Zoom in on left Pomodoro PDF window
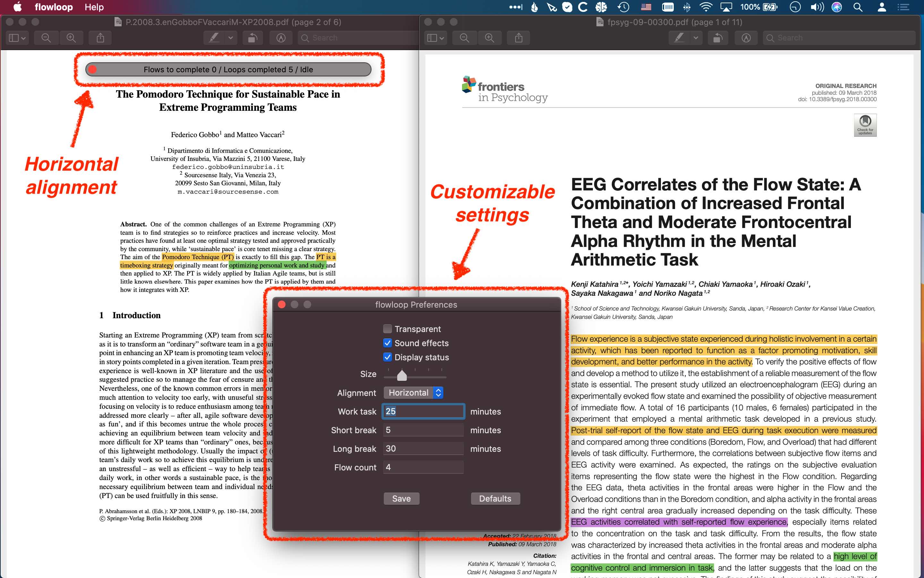This screenshot has width=924, height=578. [72, 38]
